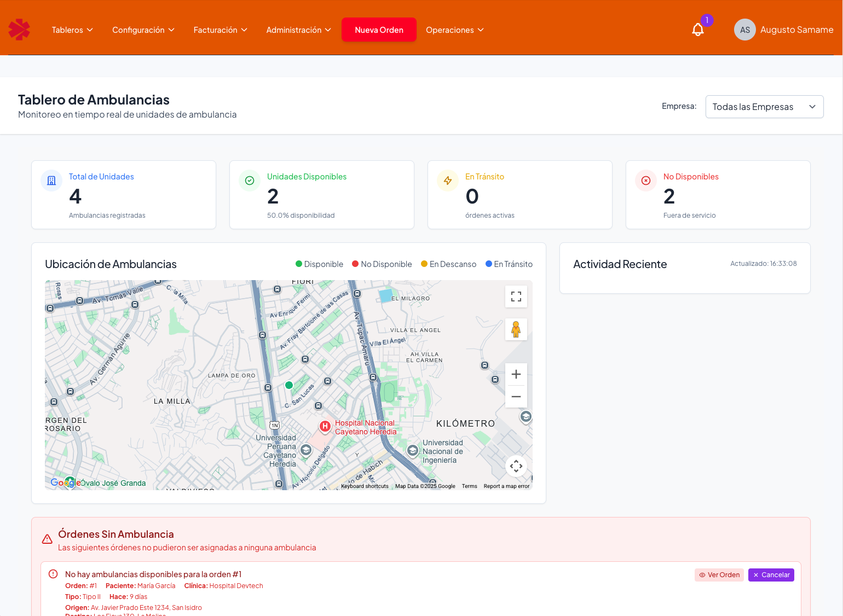Expand the Tableros menu
Image resolution: width=843 pixels, height=616 pixels.
[72, 30]
